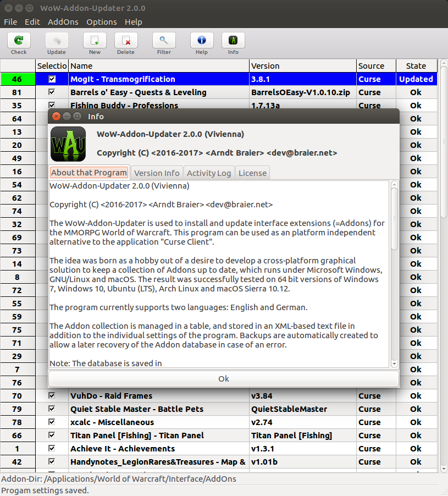Toggle checkbox for Barrels o' Easy row
448x496 pixels.
tap(52, 92)
